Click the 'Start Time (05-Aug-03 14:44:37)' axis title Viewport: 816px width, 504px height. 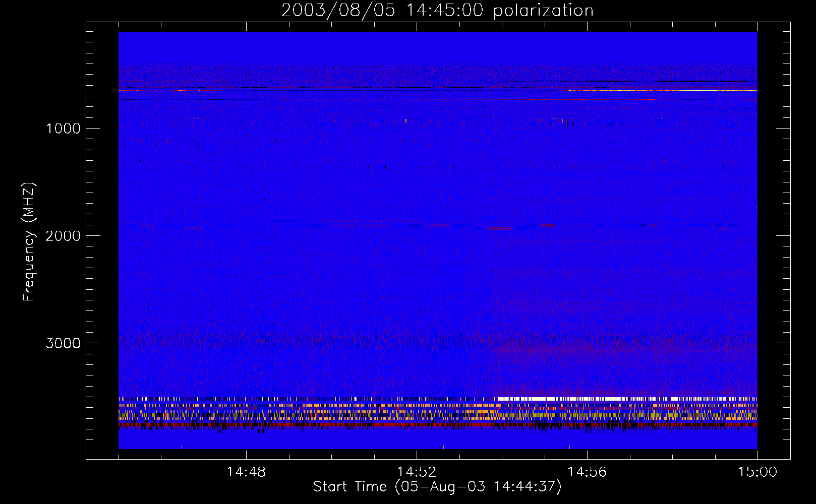[x=437, y=487]
